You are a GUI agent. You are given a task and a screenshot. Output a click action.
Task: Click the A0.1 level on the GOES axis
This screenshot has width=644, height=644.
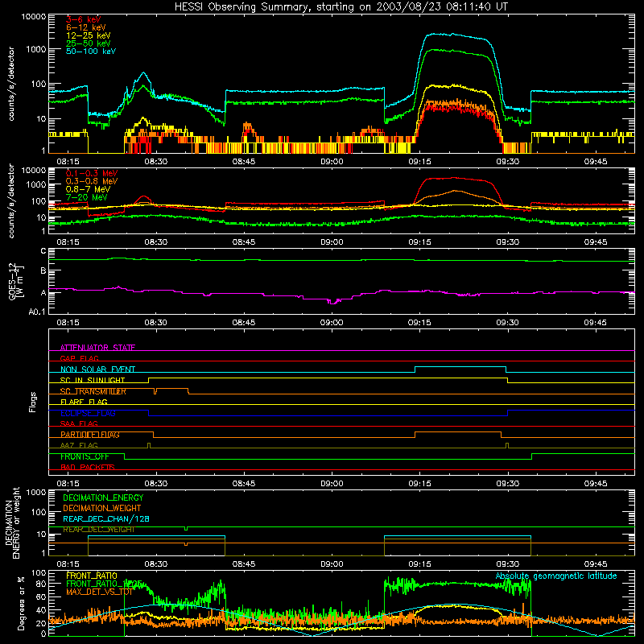pyautogui.click(x=37, y=312)
